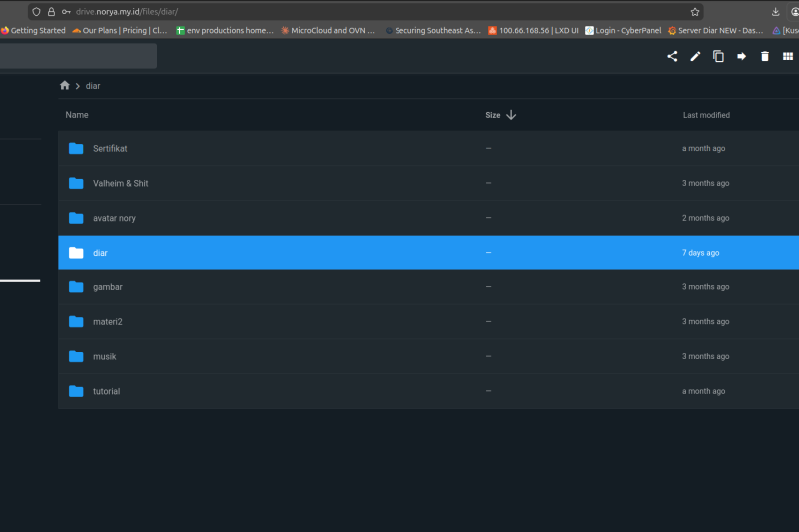Sort files by the Size column
The height and width of the screenshot is (532, 799).
pos(493,115)
